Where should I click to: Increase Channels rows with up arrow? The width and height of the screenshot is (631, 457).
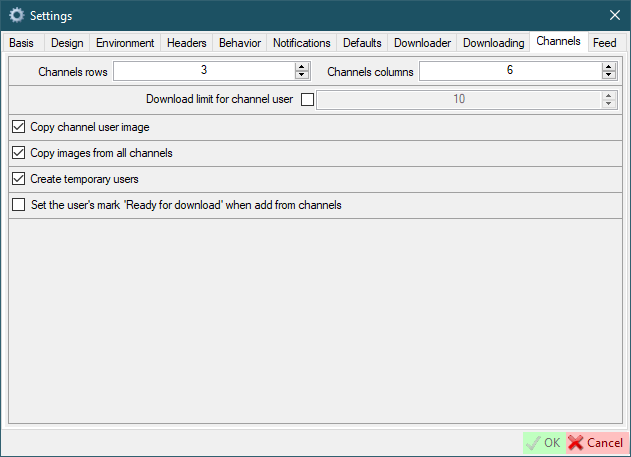tap(301, 67)
